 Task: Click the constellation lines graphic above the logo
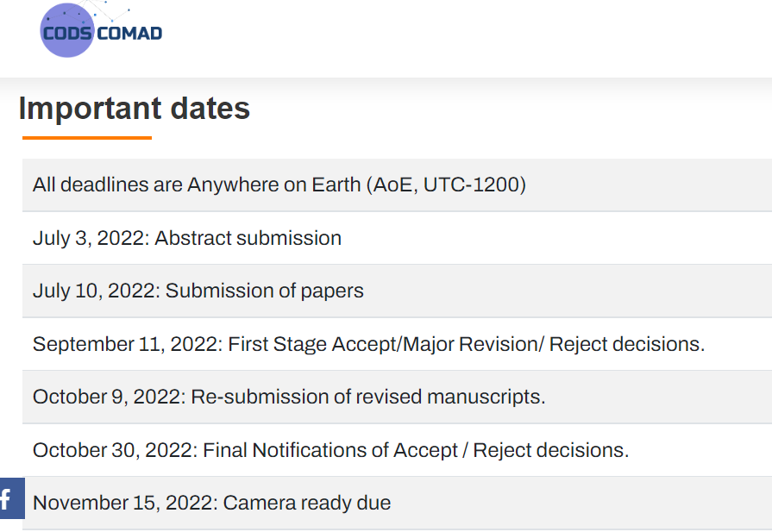[x=110, y=8]
